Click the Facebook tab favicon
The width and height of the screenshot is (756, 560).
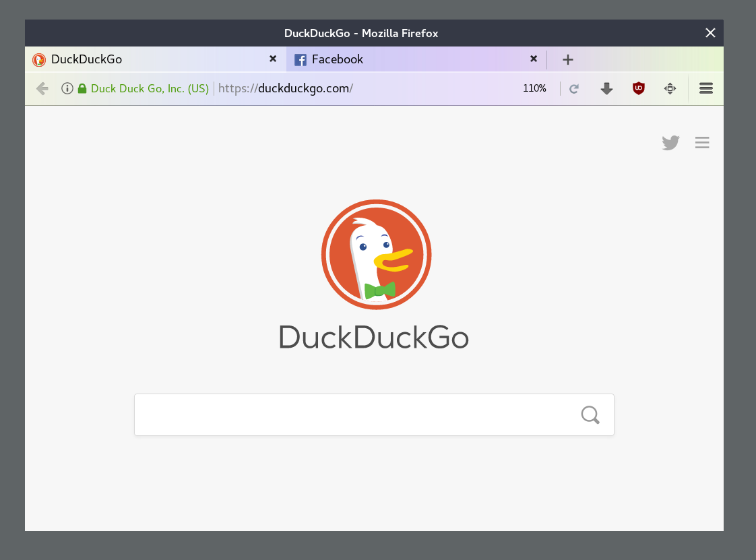click(301, 60)
